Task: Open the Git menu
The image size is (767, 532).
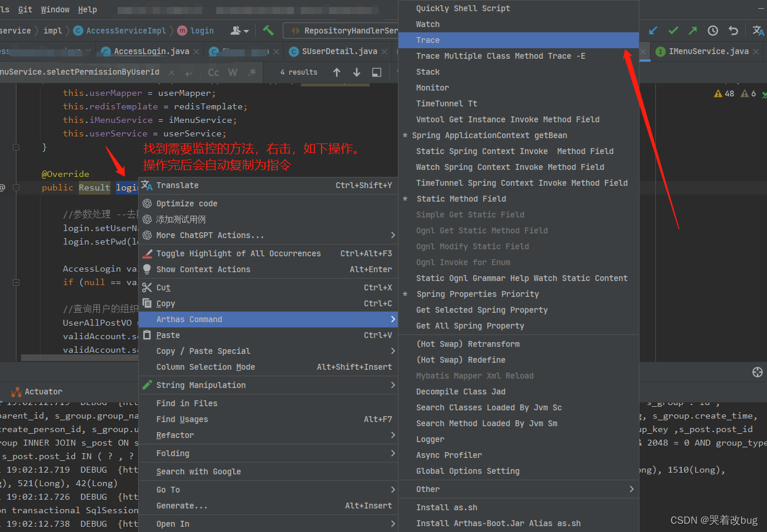Action: 25,9
